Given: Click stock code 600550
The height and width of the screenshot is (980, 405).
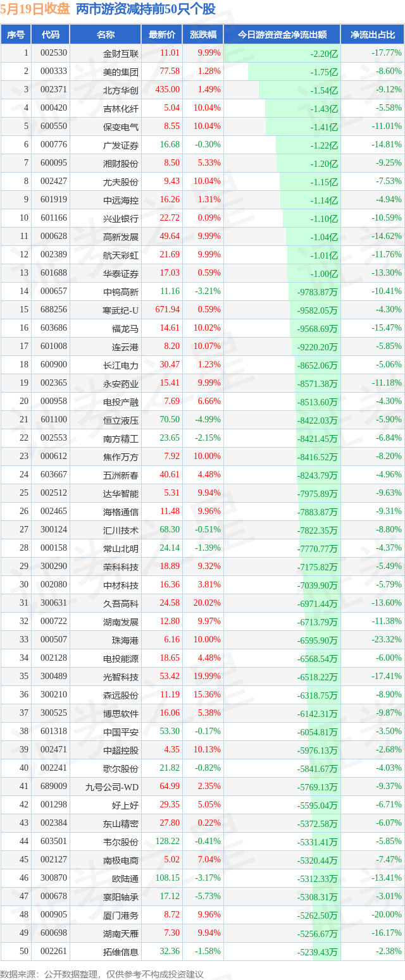Looking at the screenshot, I should (x=54, y=126).
